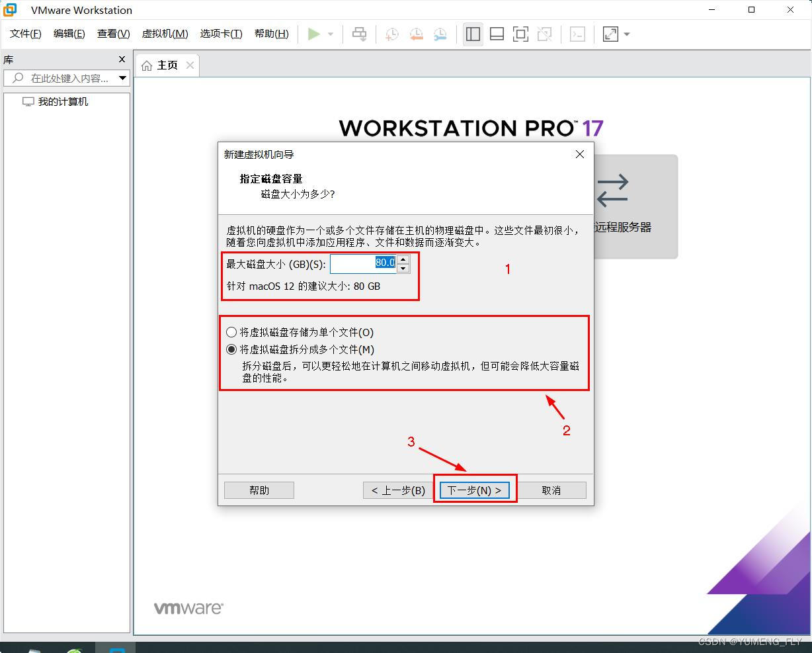The image size is (812, 653).
Task: Close the 新建虚拟机向导 dialog
Action: click(x=580, y=154)
